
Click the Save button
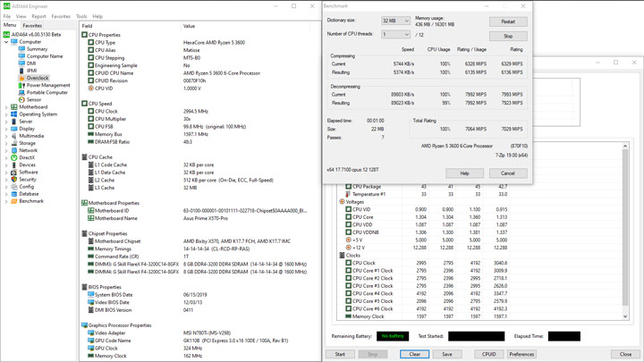click(447, 354)
